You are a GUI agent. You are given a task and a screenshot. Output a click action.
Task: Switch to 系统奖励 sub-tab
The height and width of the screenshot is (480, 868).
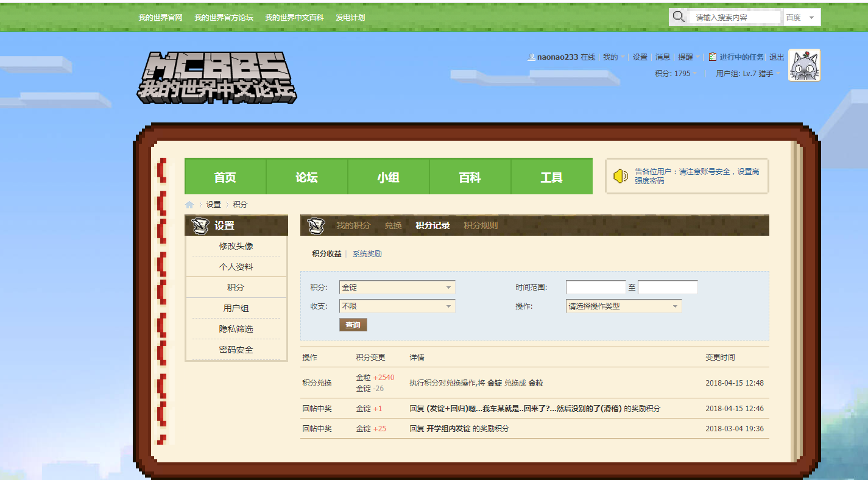pos(367,254)
